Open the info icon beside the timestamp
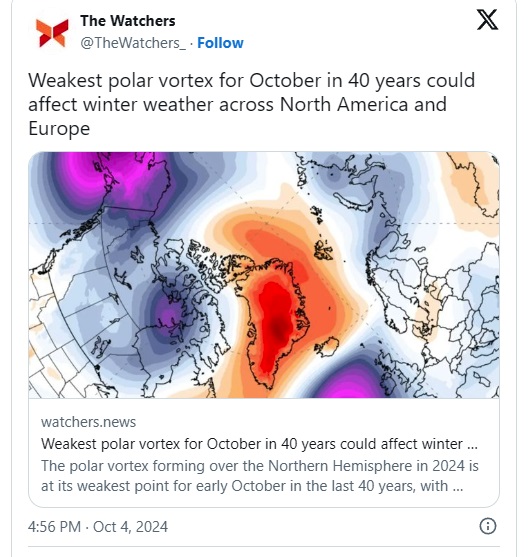Screen dimensions: 528x557 pos(488,526)
